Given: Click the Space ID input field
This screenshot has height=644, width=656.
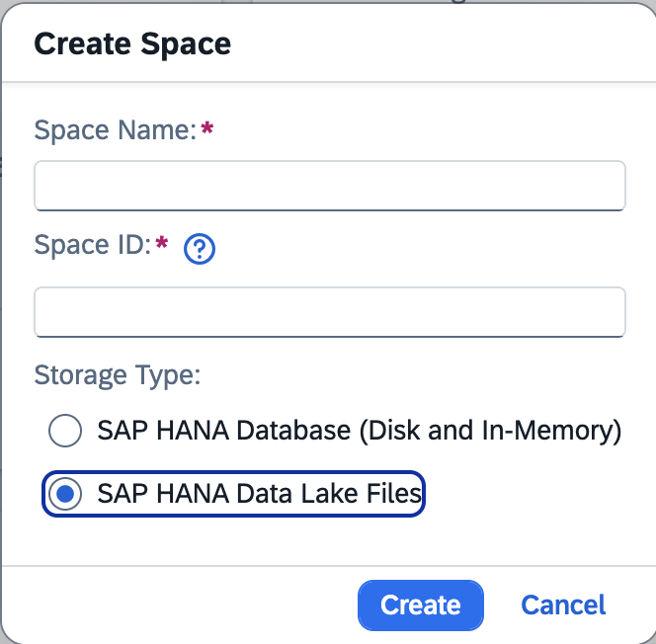Looking at the screenshot, I should 330,312.
